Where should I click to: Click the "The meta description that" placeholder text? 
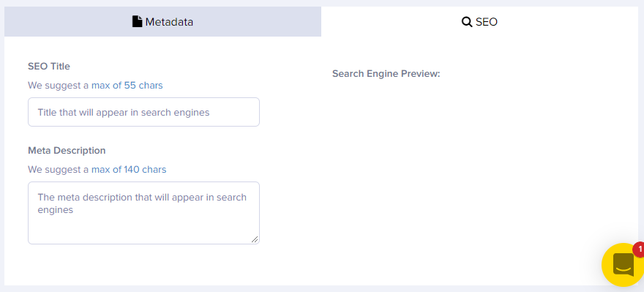point(95,197)
